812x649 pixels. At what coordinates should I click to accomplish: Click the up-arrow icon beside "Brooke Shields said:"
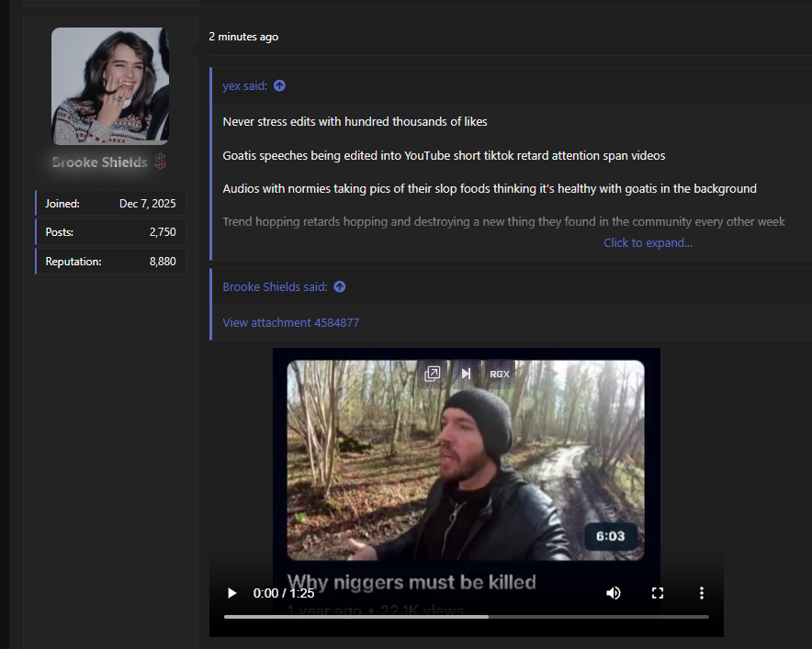(339, 286)
